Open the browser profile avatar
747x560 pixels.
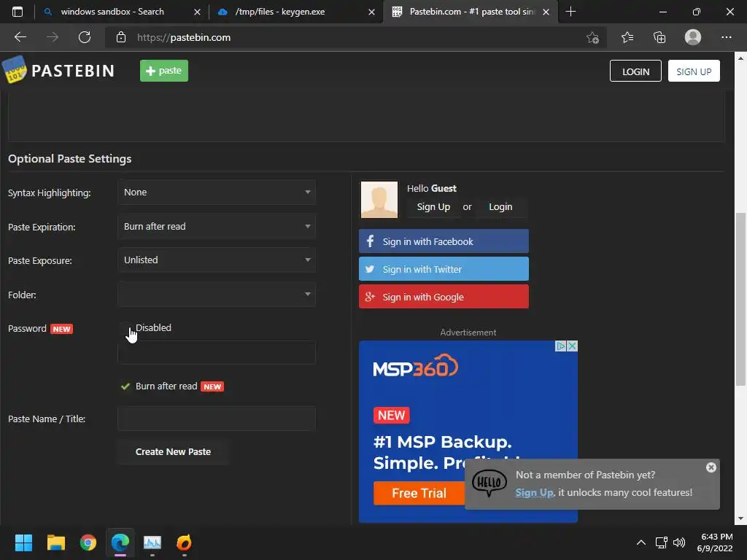693,37
